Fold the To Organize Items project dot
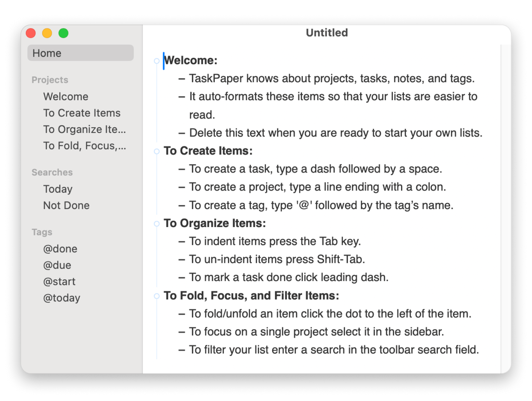 [157, 224]
